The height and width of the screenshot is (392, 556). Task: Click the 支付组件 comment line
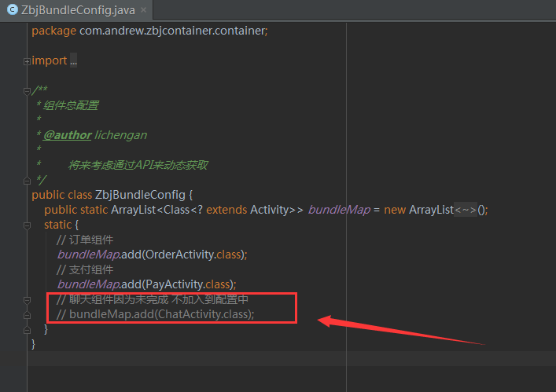[85, 269]
